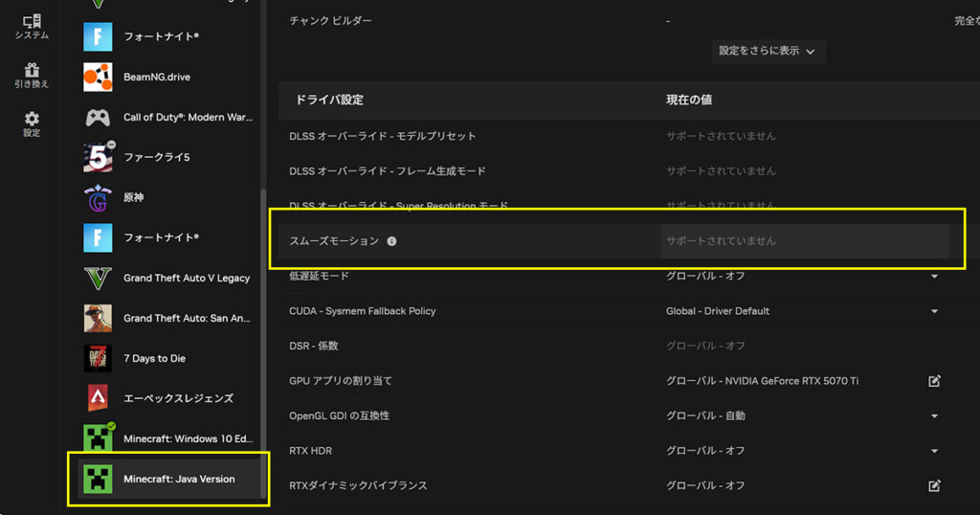Click the GTA San Andreas thumbnail icon

click(x=99, y=318)
